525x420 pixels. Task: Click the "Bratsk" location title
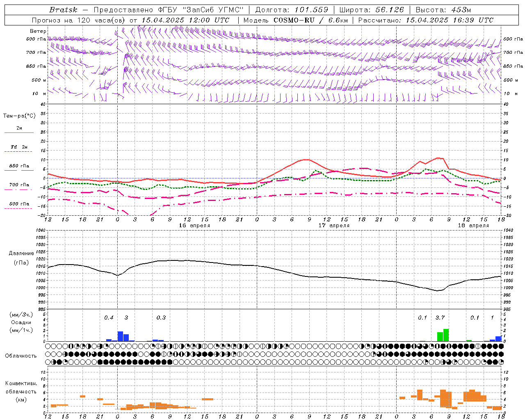(x=63, y=10)
